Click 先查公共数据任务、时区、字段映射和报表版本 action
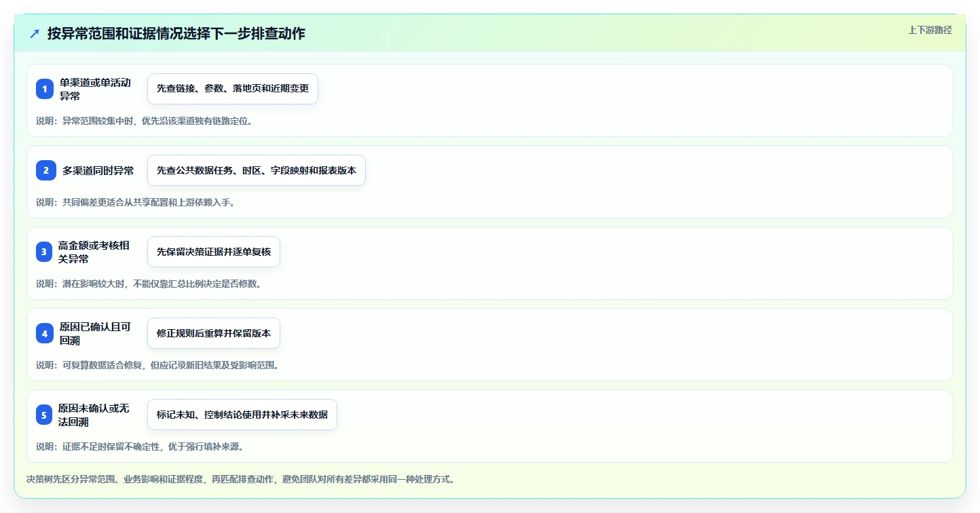Viewport: 980px width, 513px height. point(257,170)
